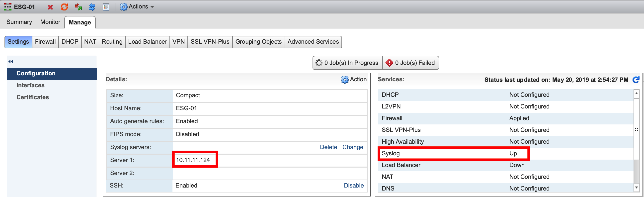Refresh the Services status with blue arrow
The width and height of the screenshot is (644, 197).
click(x=636, y=80)
